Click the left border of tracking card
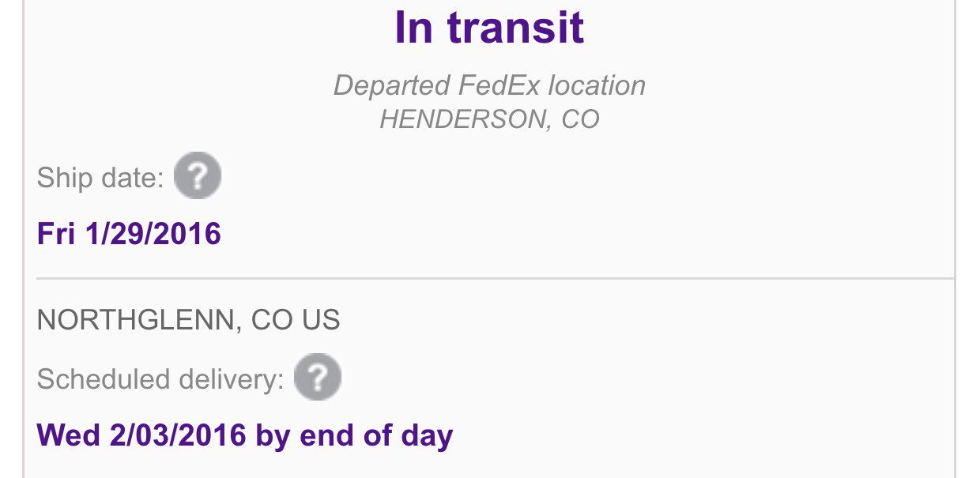Screen dimensions: 980x478 [x=24, y=239]
